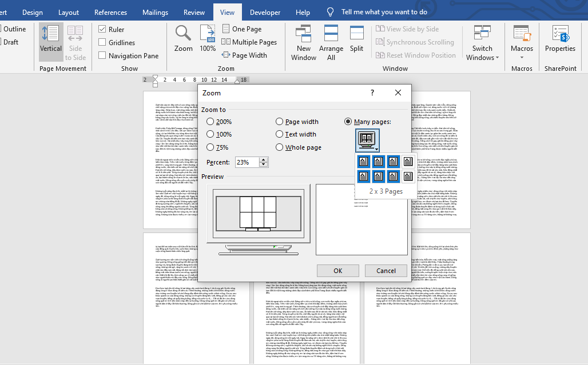Open a New Window
Image resolution: width=588 pixels, height=365 pixels.
click(x=303, y=43)
